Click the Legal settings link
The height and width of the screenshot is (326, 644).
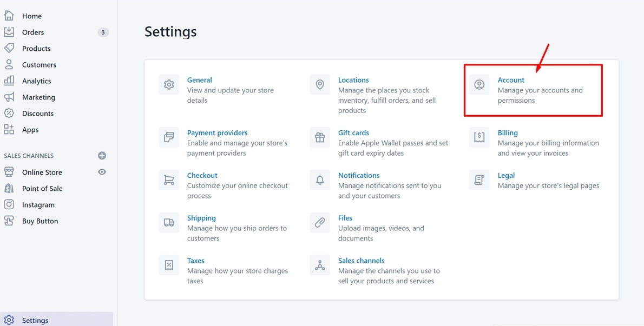(506, 176)
